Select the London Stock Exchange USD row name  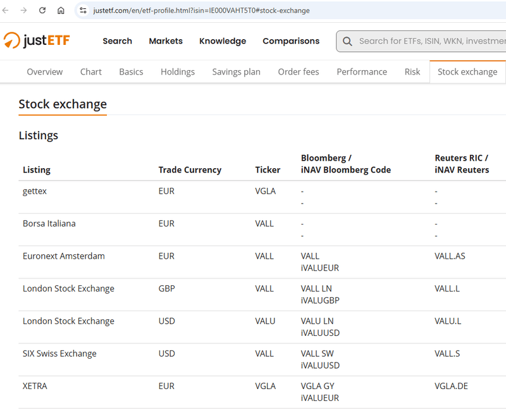pyautogui.click(x=68, y=321)
